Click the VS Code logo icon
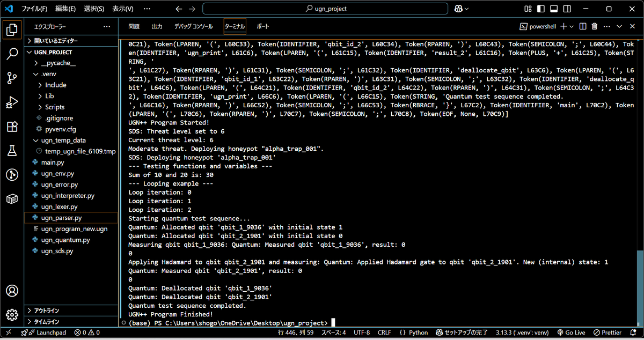This screenshot has height=340, width=644. point(9,9)
